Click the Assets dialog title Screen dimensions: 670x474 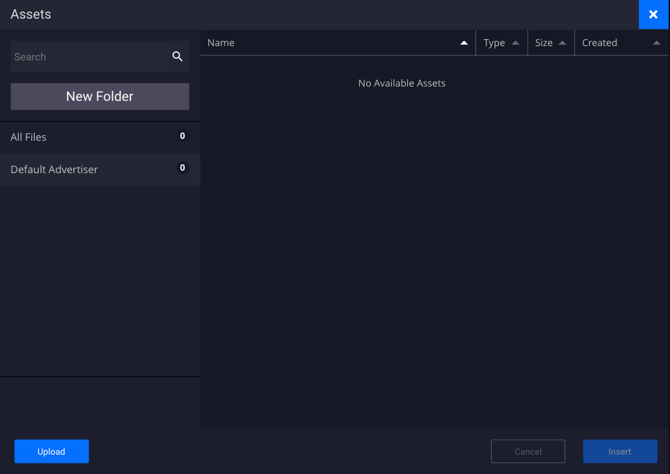[x=31, y=15]
